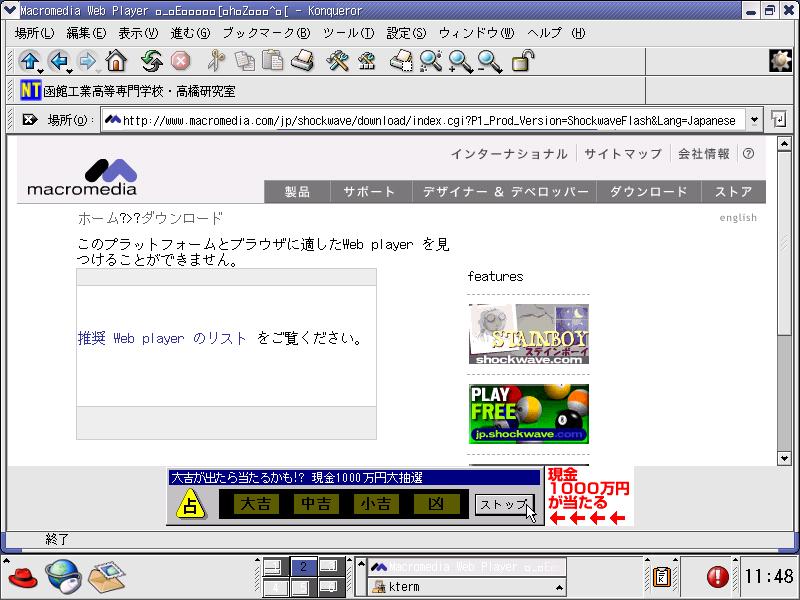The width and height of the screenshot is (800, 600).
Task: Decrease font size with the minus magnifier
Action: (490, 61)
